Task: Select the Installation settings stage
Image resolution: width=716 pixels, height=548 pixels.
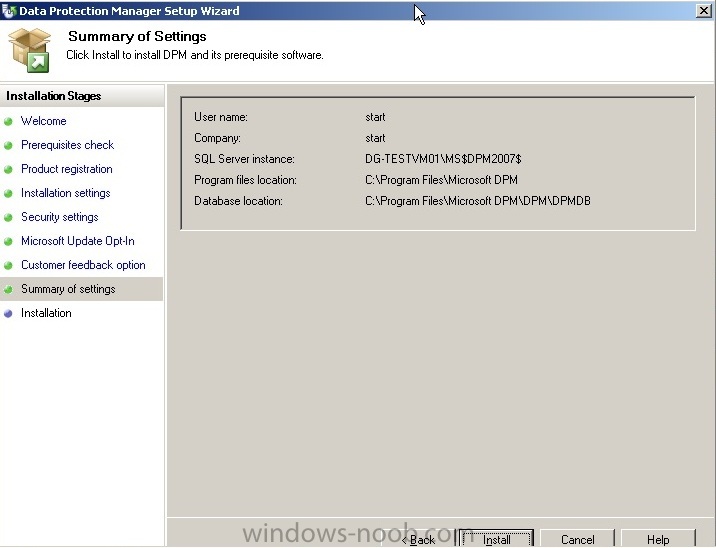Action: point(65,193)
